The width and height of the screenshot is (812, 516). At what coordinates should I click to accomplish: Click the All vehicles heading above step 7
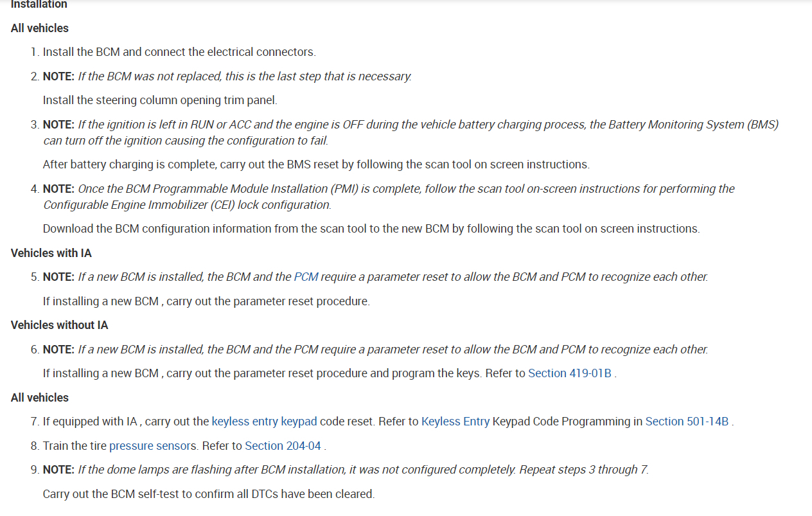click(40, 398)
